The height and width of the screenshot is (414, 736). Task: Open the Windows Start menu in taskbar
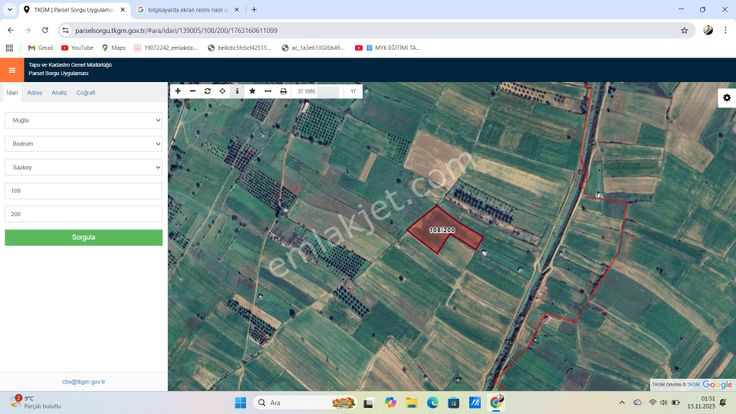pyautogui.click(x=240, y=403)
